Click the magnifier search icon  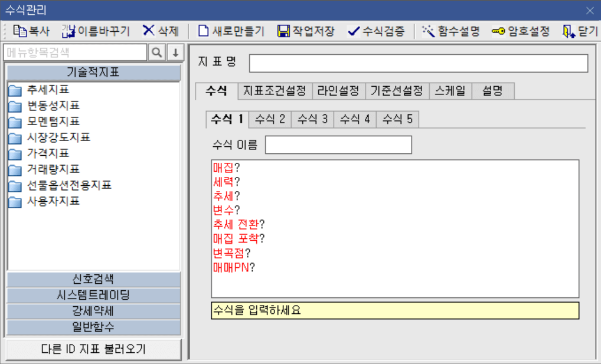click(156, 52)
